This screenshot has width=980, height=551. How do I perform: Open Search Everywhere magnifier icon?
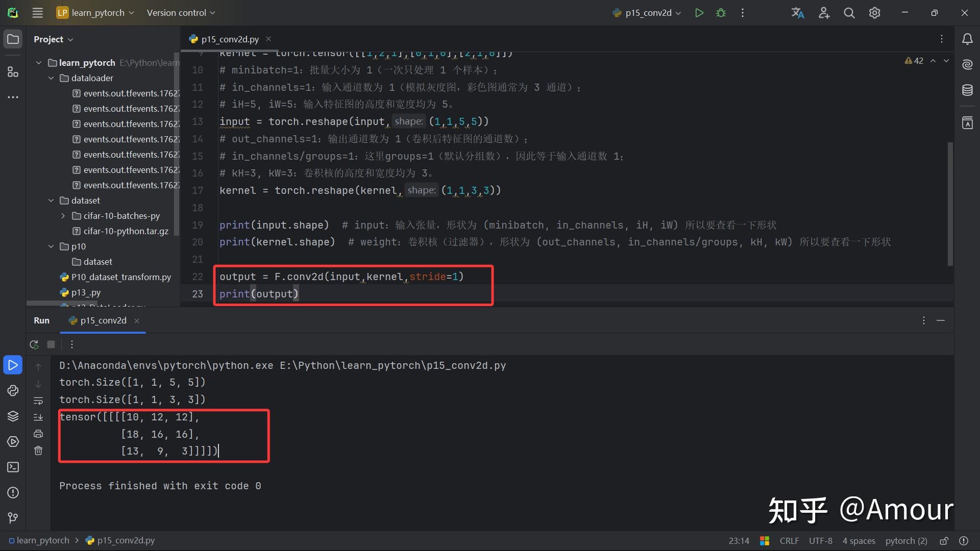[x=849, y=13]
